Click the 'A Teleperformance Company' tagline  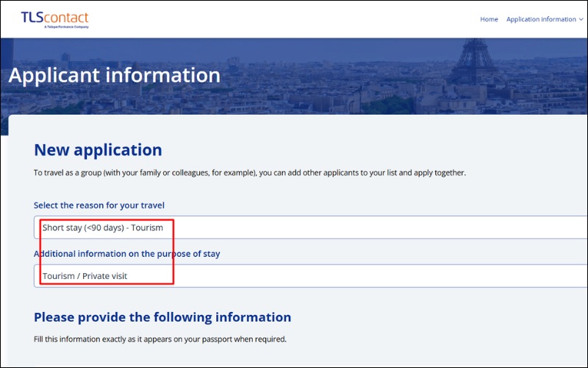66,27
